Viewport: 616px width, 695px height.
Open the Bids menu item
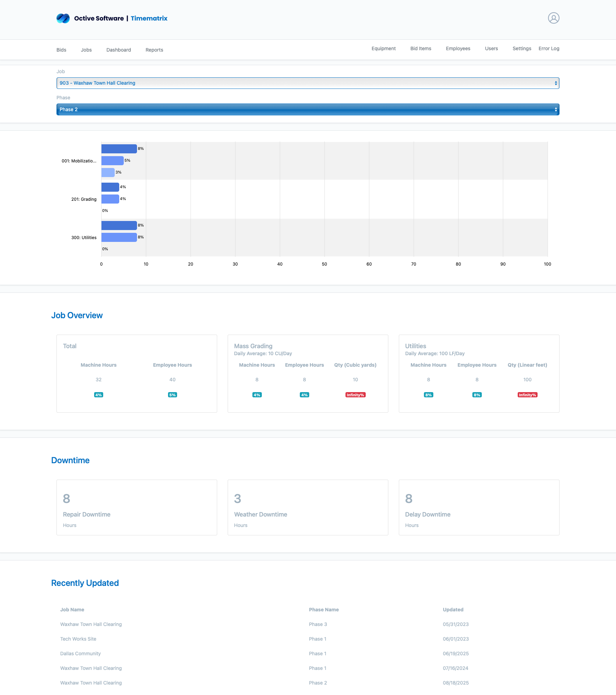click(61, 50)
